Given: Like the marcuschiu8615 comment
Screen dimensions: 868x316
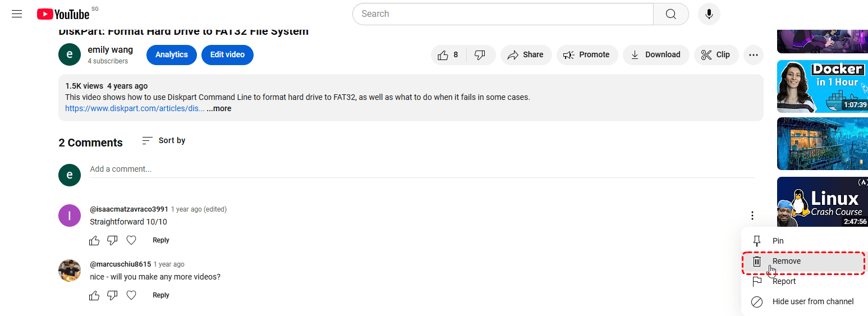Looking at the screenshot, I should (x=94, y=295).
